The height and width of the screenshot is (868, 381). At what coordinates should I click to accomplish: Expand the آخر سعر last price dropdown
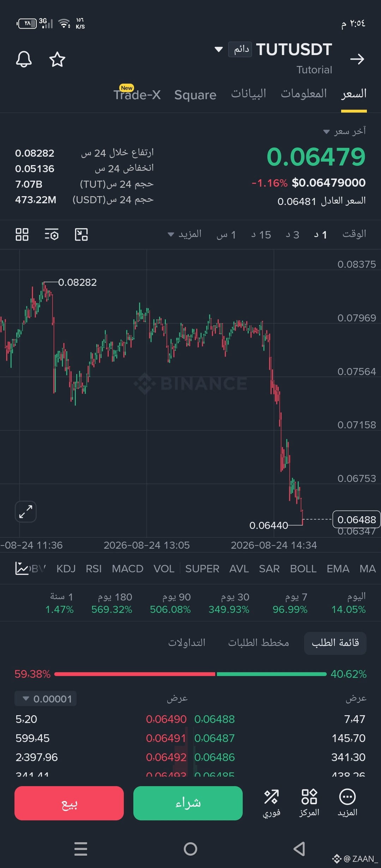[x=345, y=131]
